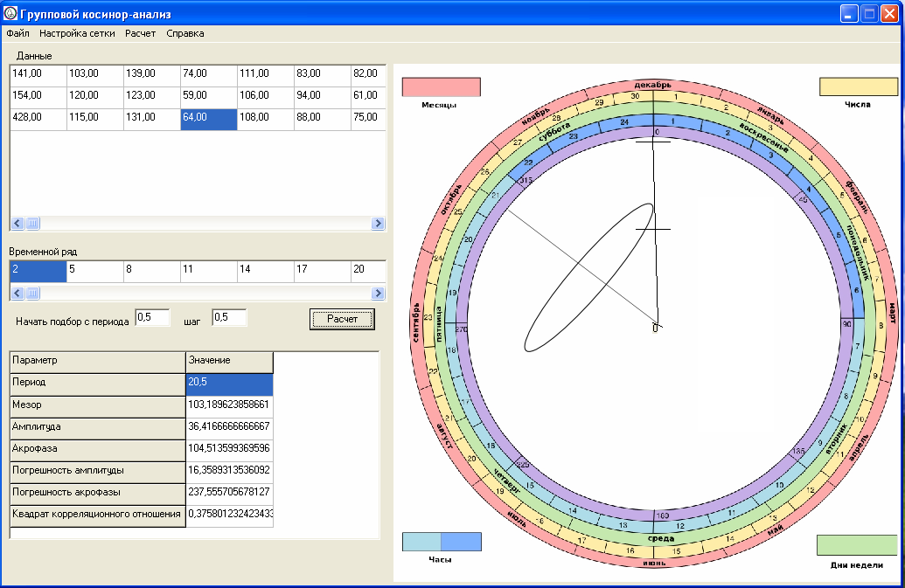Click the time series scrollbar thumb
Screen dimensions: 905x588
32,294
